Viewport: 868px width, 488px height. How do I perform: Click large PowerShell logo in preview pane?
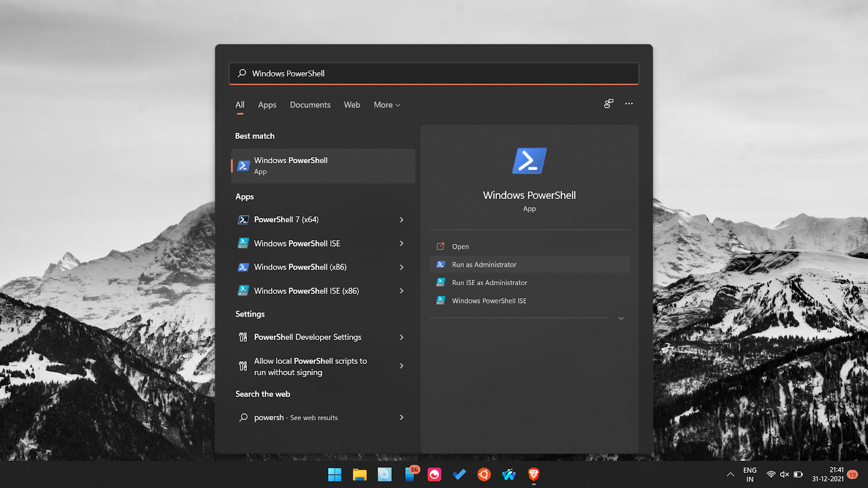pos(529,161)
